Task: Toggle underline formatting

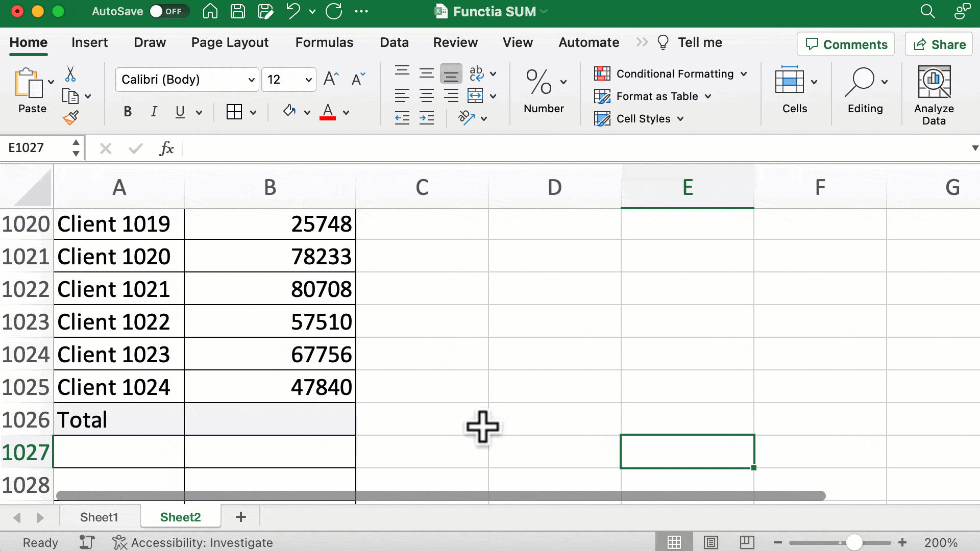Action: pos(180,112)
